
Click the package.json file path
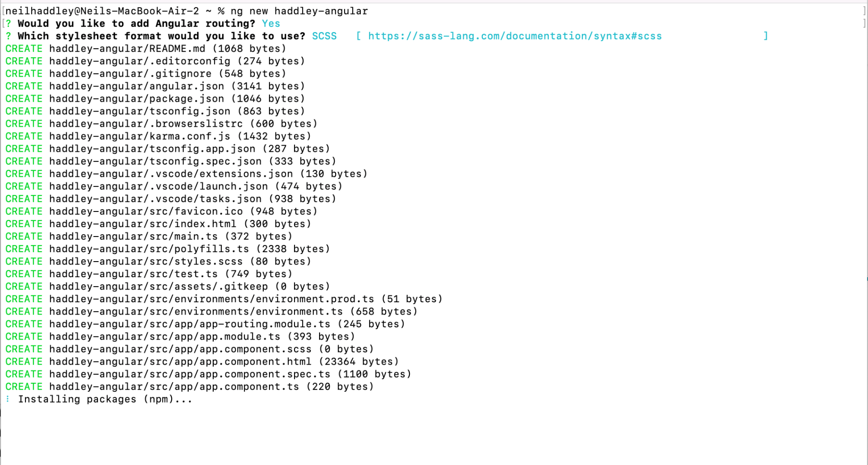[x=137, y=99]
